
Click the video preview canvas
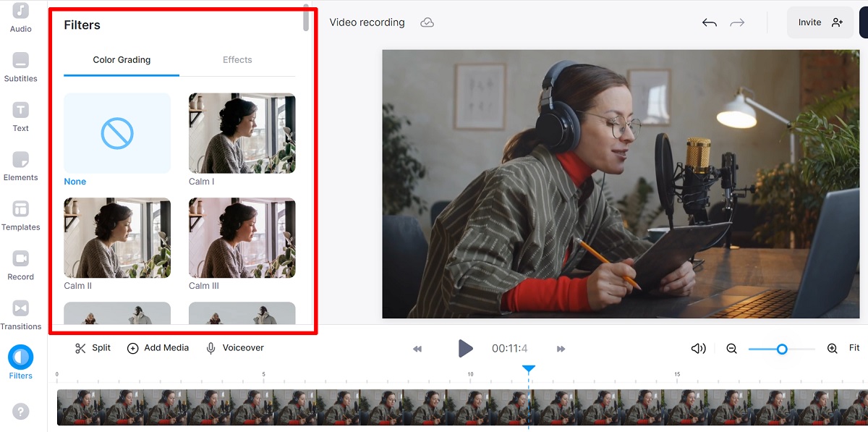621,184
